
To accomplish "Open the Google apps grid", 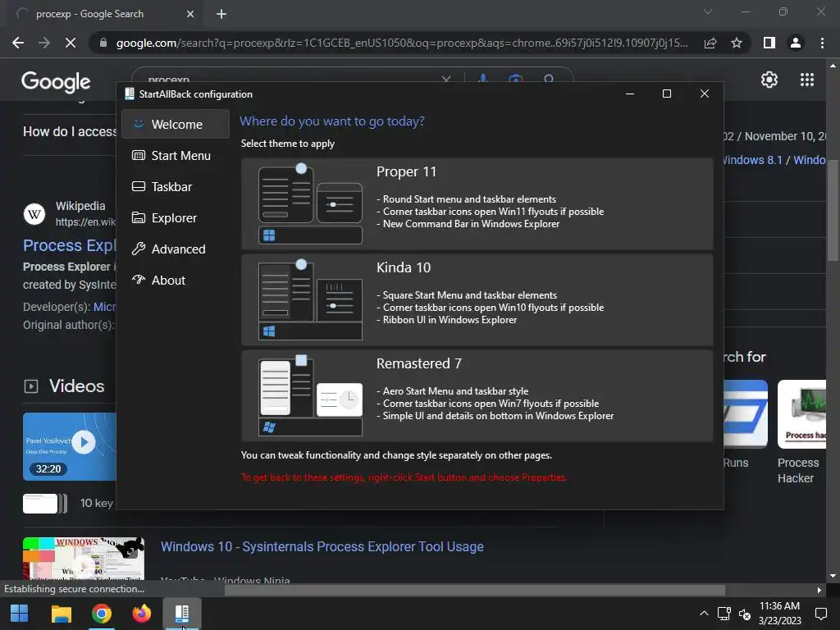I will pyautogui.click(x=807, y=80).
